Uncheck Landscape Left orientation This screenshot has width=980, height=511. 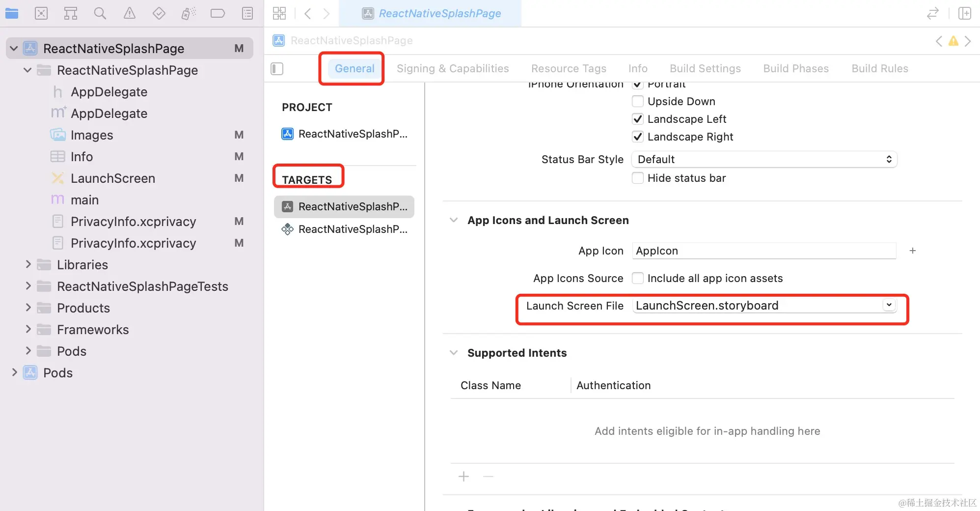tap(638, 119)
